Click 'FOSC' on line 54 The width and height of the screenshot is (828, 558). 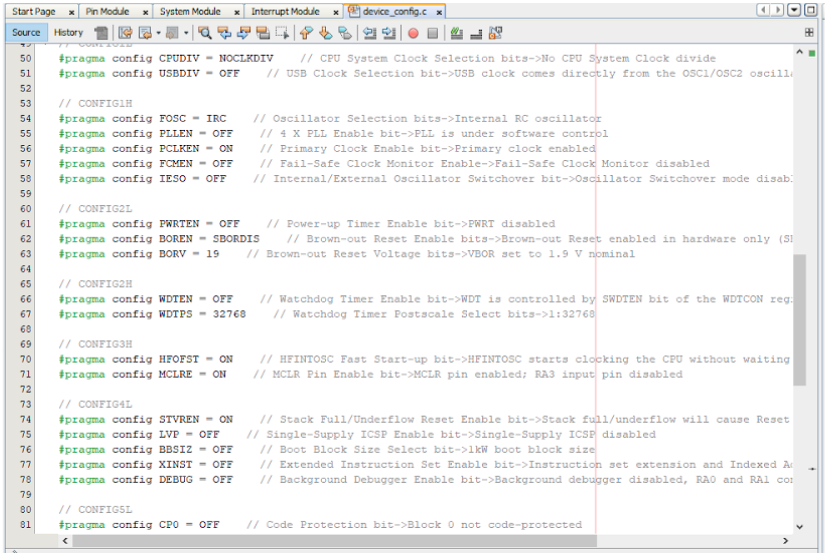click(x=173, y=119)
